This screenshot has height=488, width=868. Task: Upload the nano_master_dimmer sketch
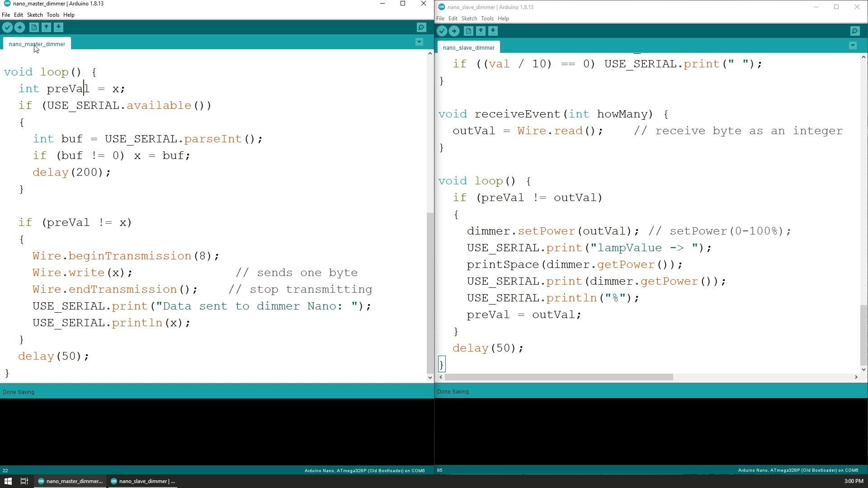20,27
